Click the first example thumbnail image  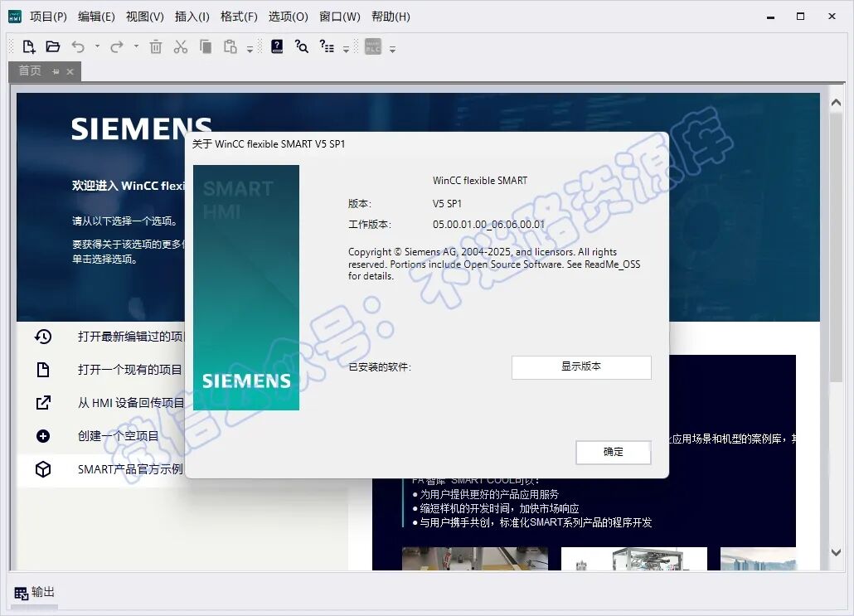(474, 559)
